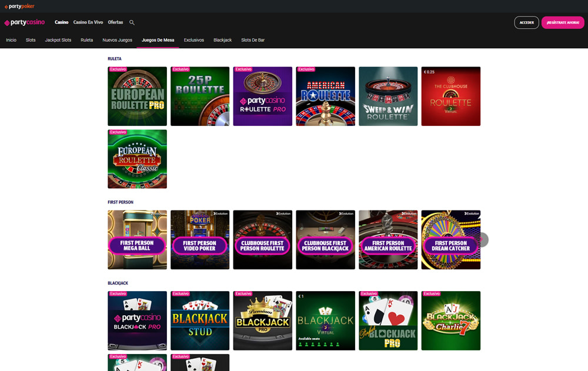The image size is (588, 371).
Task: Go to the Slots De Bar tab
Action: [x=253, y=40]
